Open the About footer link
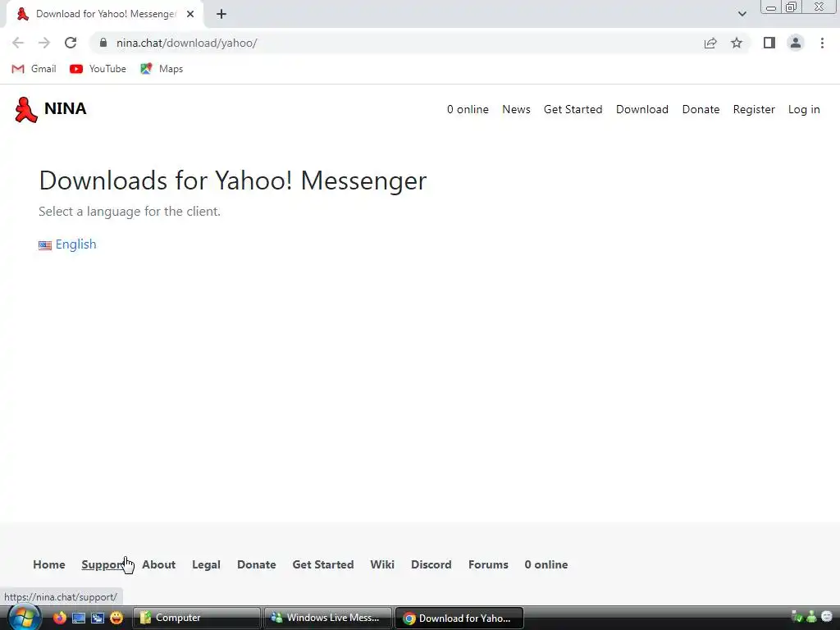 coord(158,564)
